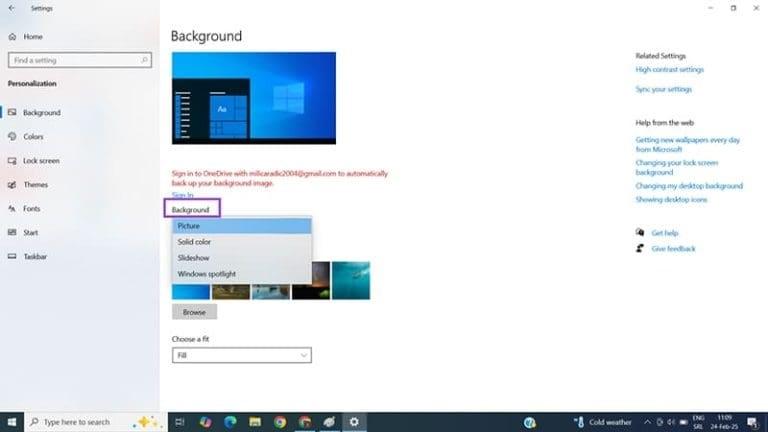Open the round help icon in taskbar
Screen dimensions: 768x432
(529, 422)
